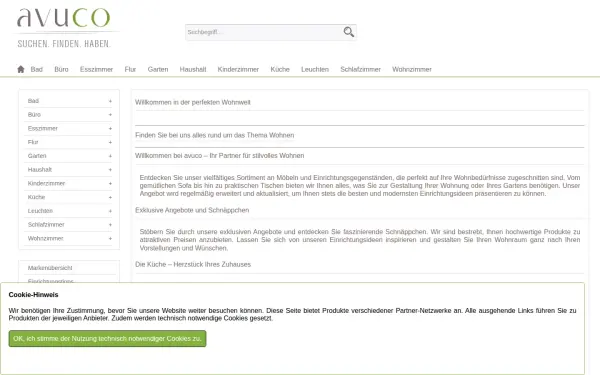600x375 pixels.
Task: Click the magnifier search icon
Action: [349, 32]
